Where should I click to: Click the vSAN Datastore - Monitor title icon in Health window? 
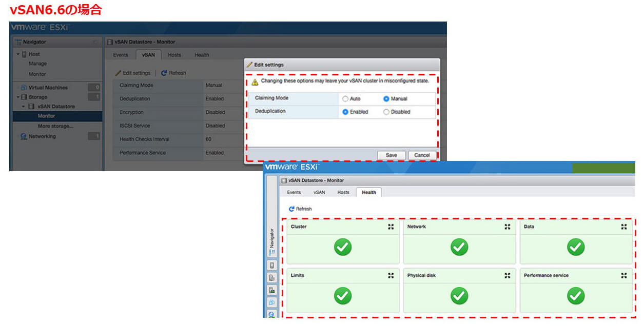(x=284, y=180)
